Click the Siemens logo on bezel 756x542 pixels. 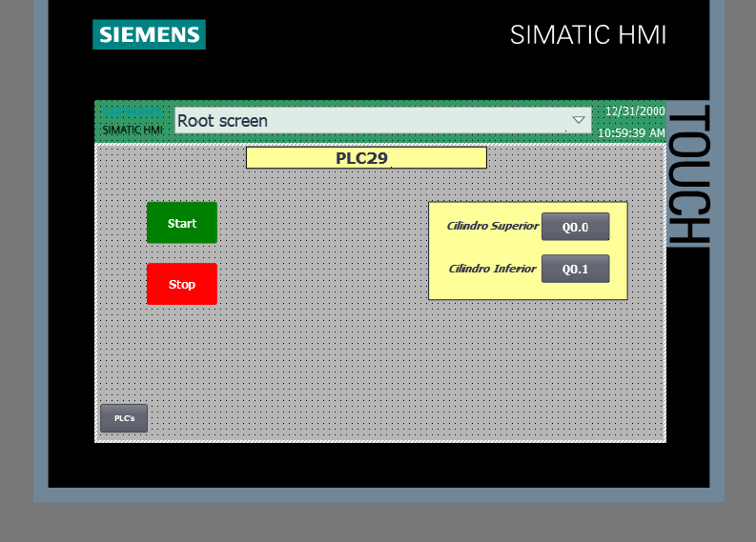[x=149, y=34]
